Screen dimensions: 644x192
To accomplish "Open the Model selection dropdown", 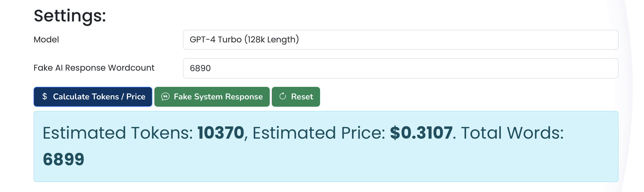I will [x=401, y=40].
